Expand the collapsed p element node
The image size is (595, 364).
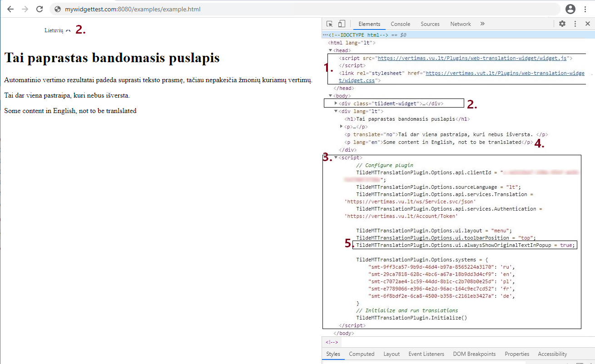[x=341, y=127]
